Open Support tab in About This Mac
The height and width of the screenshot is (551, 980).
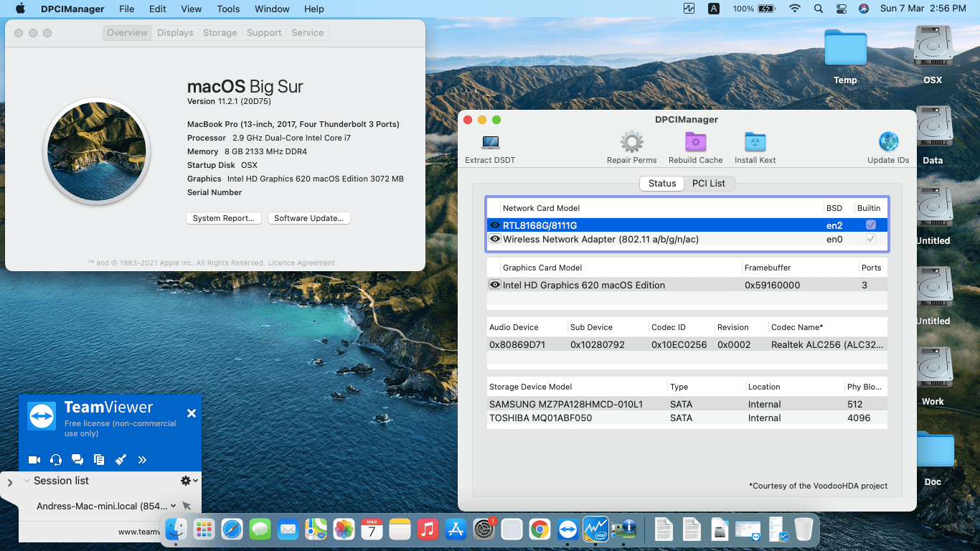(264, 33)
